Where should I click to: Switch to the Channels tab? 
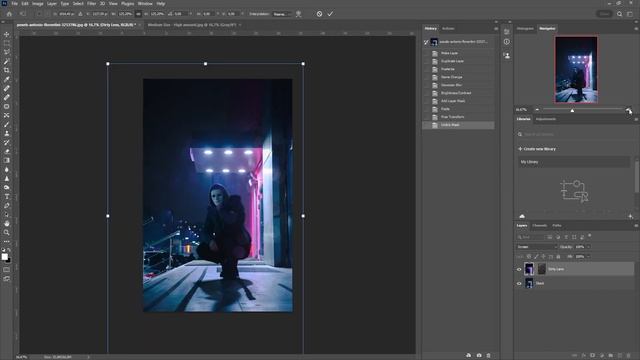coord(539,225)
